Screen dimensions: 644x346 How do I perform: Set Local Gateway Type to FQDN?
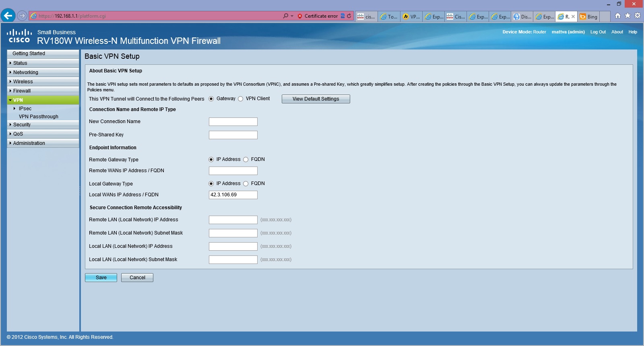pyautogui.click(x=246, y=184)
